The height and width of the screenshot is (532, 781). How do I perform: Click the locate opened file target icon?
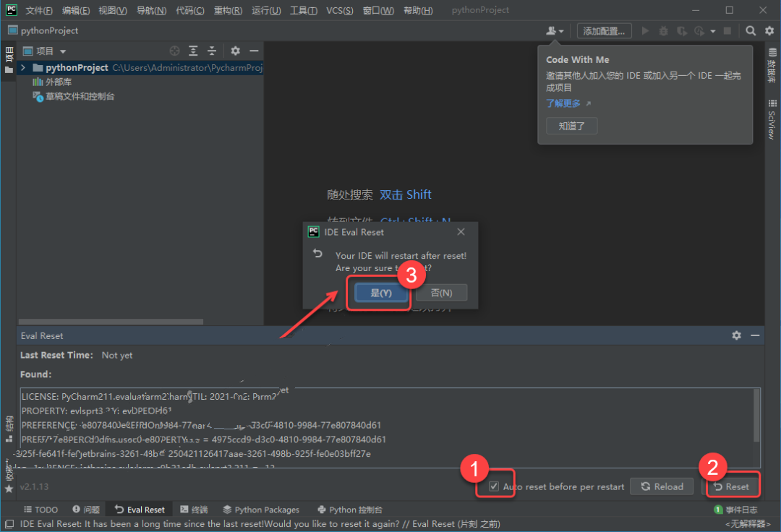pyautogui.click(x=174, y=51)
